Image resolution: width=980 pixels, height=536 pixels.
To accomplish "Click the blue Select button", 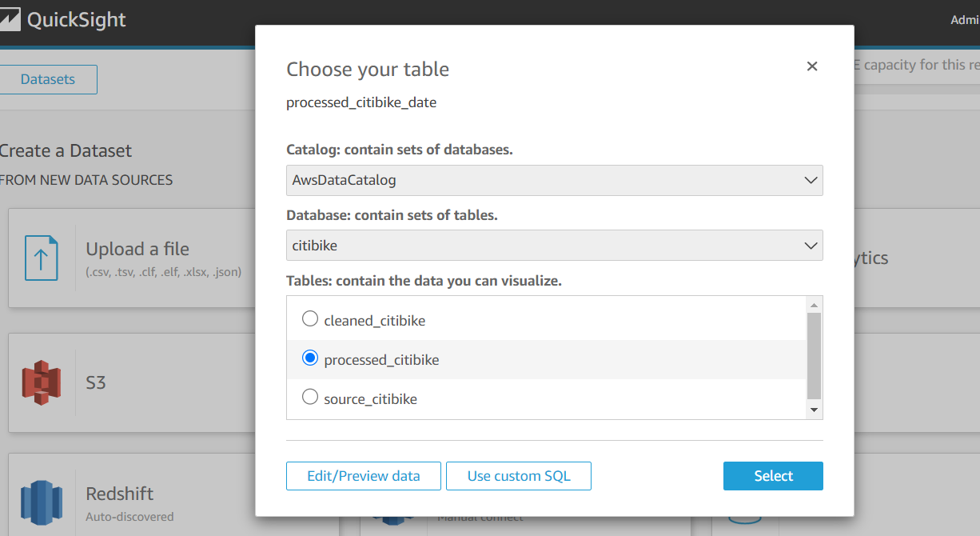I will coord(773,476).
